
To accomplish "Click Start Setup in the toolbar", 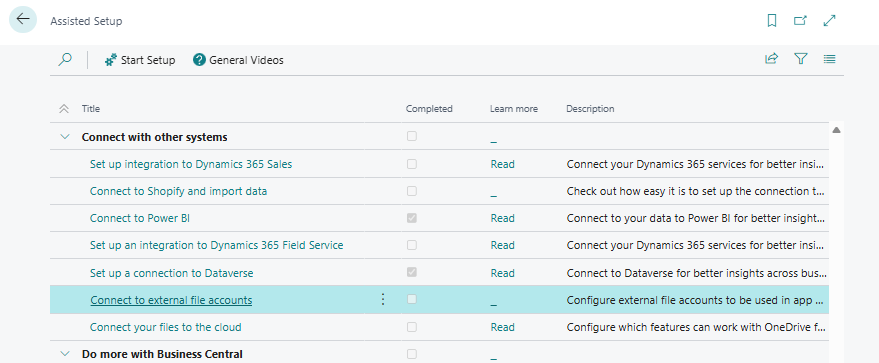I will [140, 60].
